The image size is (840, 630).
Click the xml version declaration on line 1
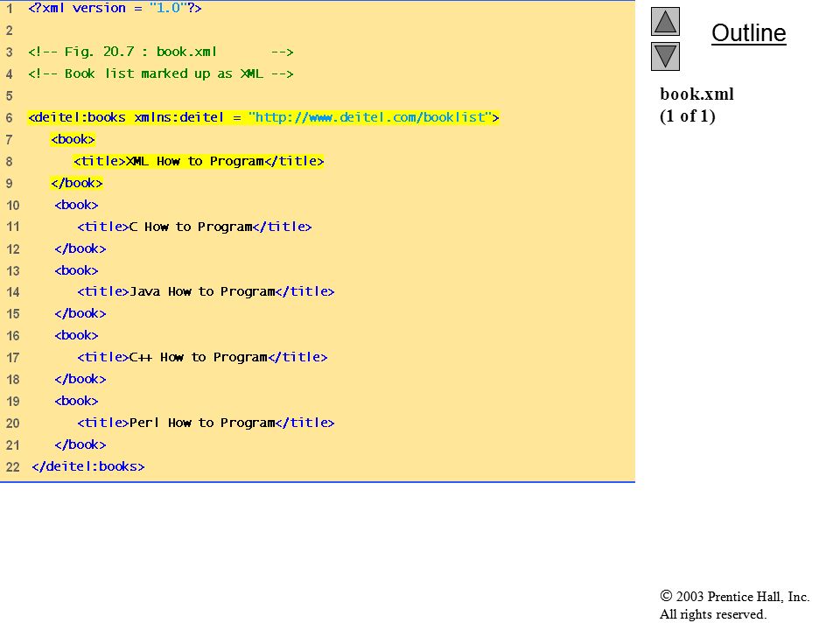click(115, 8)
